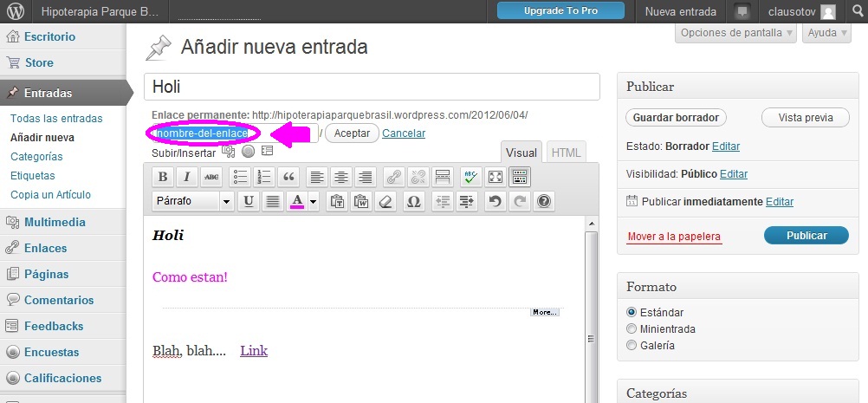Image resolution: width=868 pixels, height=403 pixels.
Task: Open the text color picker arrow
Action: 314,201
